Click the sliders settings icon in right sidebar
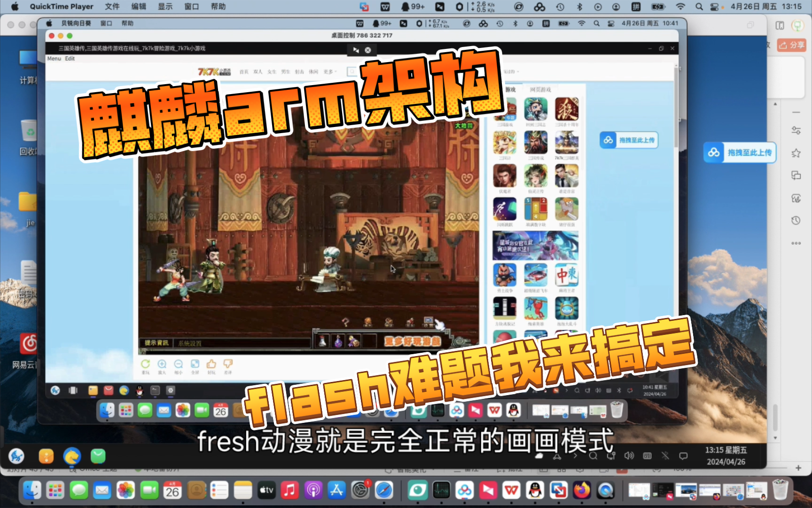This screenshot has width=812, height=508. [x=796, y=131]
